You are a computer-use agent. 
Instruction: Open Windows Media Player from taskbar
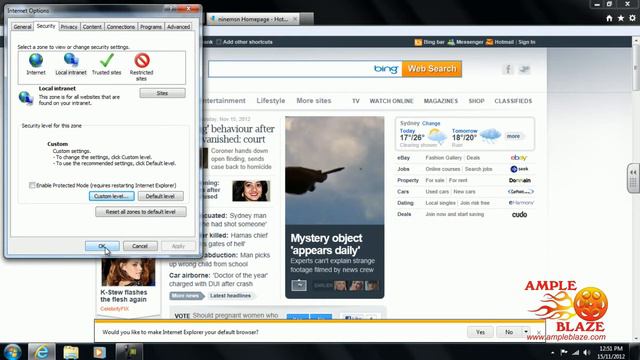(x=99, y=352)
